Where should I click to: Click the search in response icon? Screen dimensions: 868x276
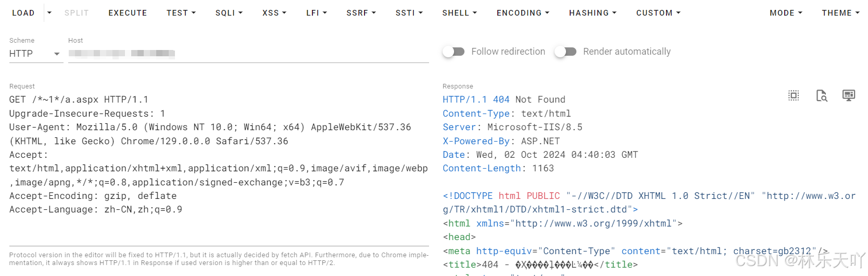click(x=822, y=95)
